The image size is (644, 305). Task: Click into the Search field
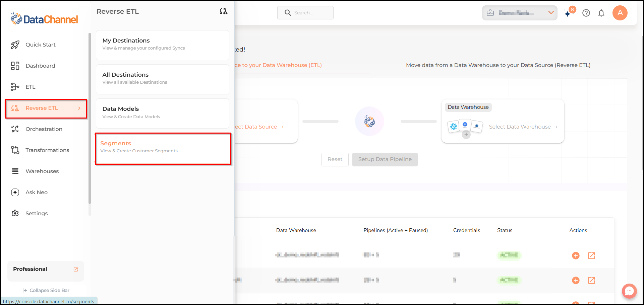[305, 13]
